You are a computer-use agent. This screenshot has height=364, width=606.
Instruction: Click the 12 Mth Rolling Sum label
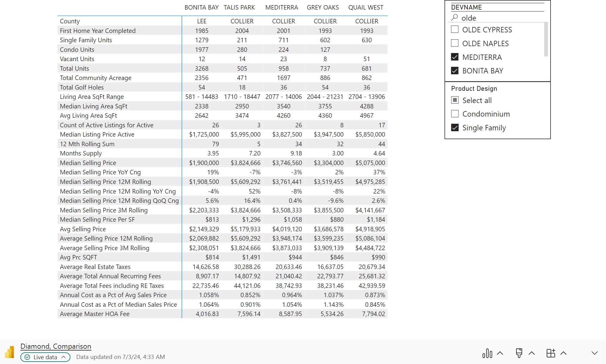87,144
